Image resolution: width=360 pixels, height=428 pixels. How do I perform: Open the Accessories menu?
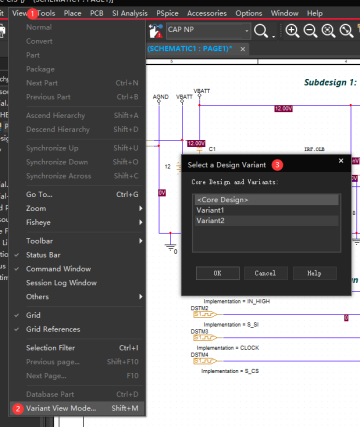tap(207, 13)
